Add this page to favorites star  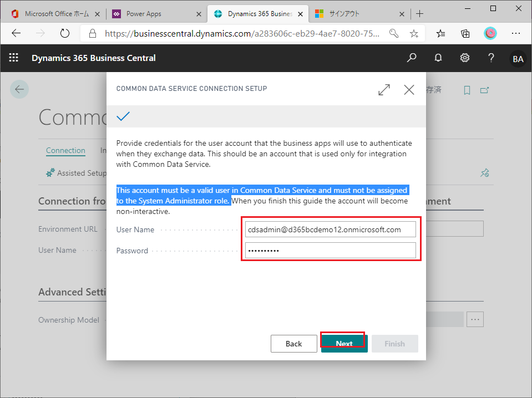[x=414, y=33]
